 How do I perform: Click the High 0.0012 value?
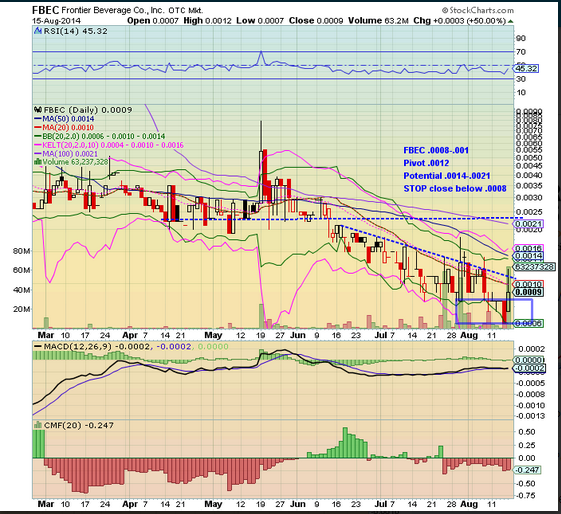[207, 21]
